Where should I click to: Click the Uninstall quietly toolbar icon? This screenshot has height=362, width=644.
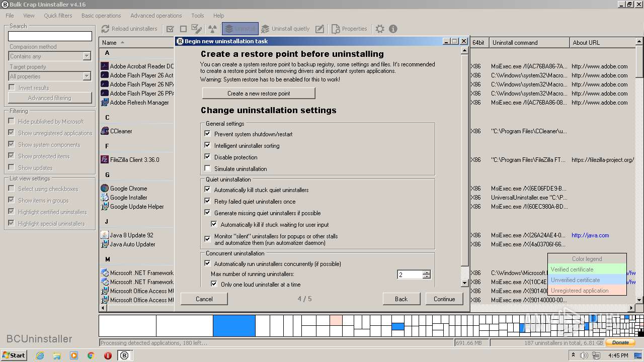265,29
